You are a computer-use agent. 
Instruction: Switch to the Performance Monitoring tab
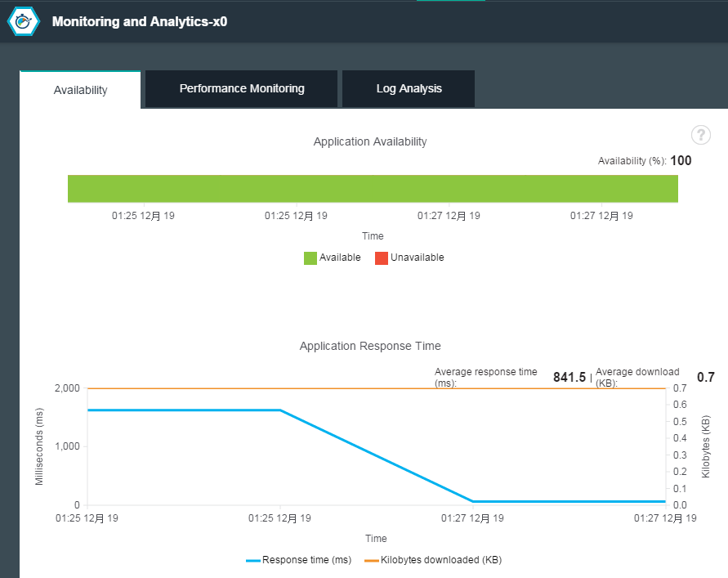coord(242,88)
